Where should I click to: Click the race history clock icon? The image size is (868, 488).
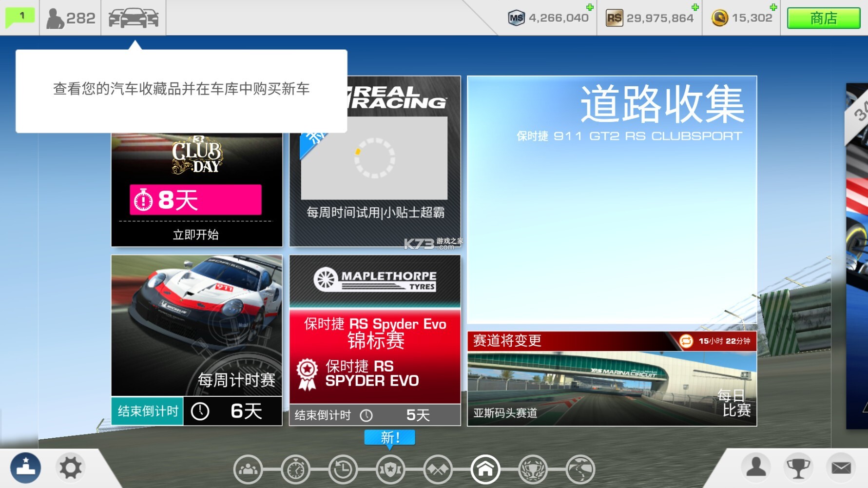pos(342,469)
